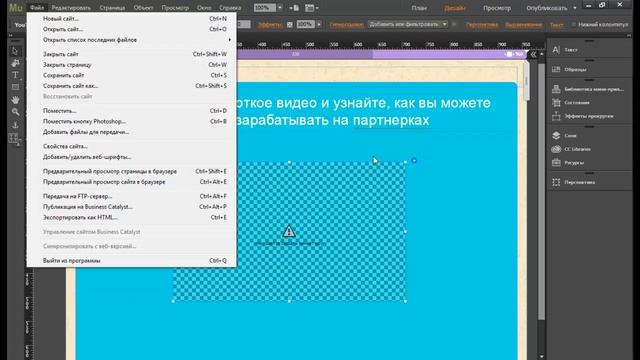Choose 'Выйти из программы' menu entry
The width and height of the screenshot is (640, 360).
click(x=131, y=260)
